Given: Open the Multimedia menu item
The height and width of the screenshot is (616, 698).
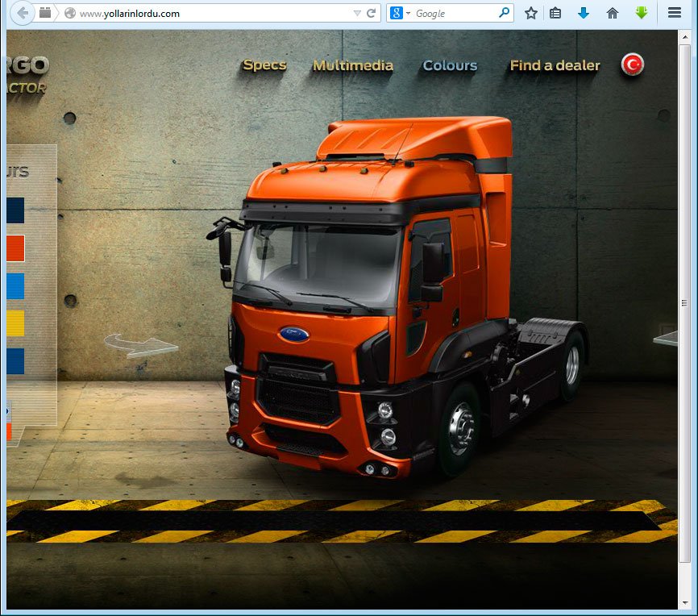Looking at the screenshot, I should click(x=353, y=65).
